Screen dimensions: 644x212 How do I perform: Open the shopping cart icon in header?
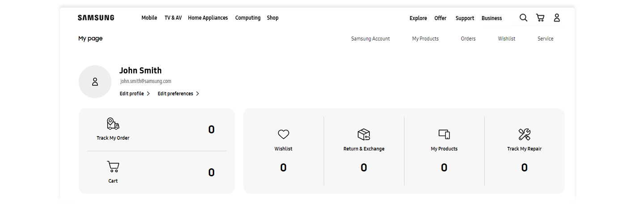click(x=540, y=18)
